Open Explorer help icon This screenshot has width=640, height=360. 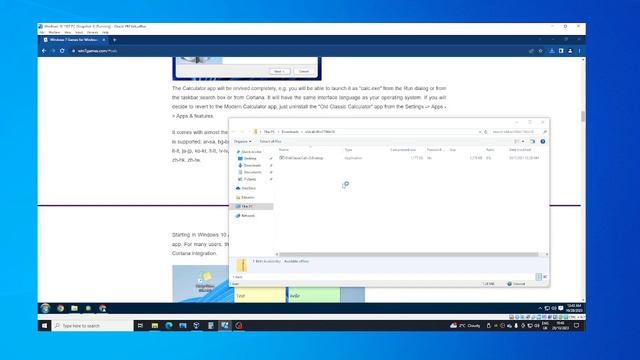click(x=543, y=142)
